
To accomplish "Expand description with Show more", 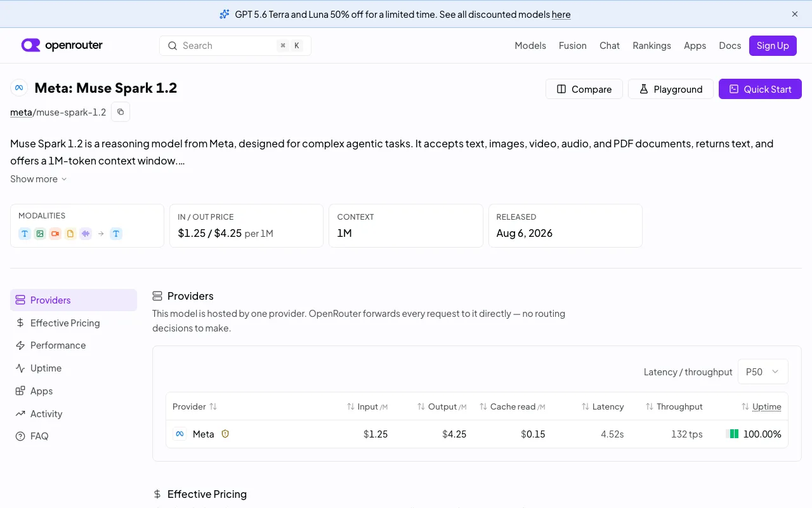I will click(x=38, y=179).
